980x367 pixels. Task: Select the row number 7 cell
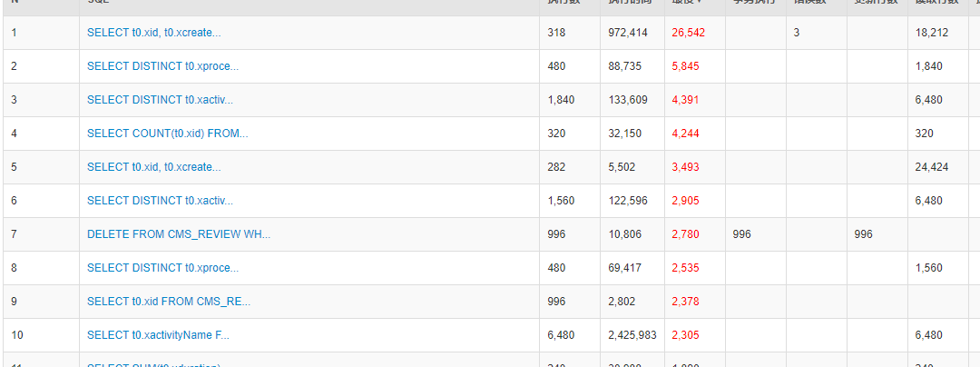point(15,234)
